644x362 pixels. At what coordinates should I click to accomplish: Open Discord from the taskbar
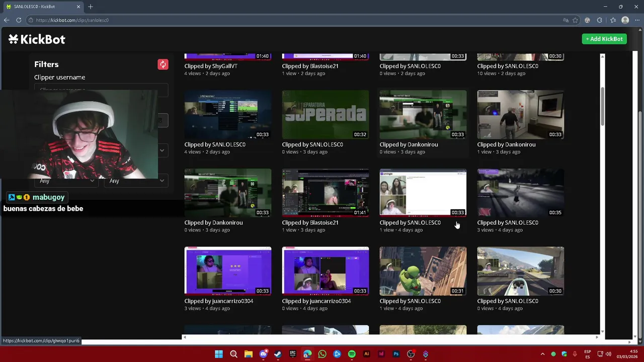click(263, 354)
